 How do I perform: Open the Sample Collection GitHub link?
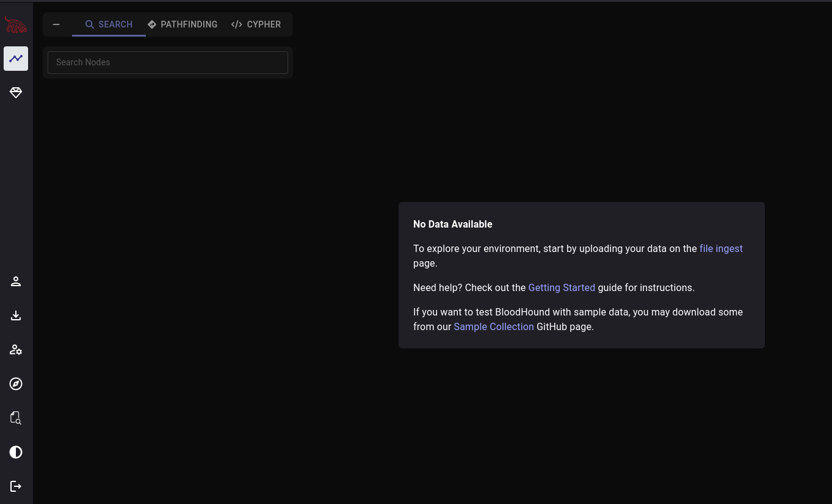tap(494, 326)
